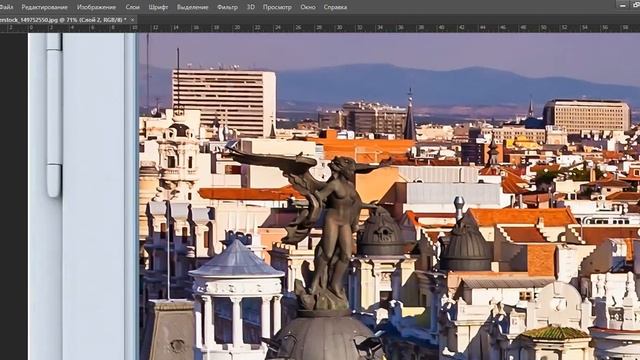The height and width of the screenshot is (360, 640).
Task: Open the Слои menu
Action: click(132, 7)
